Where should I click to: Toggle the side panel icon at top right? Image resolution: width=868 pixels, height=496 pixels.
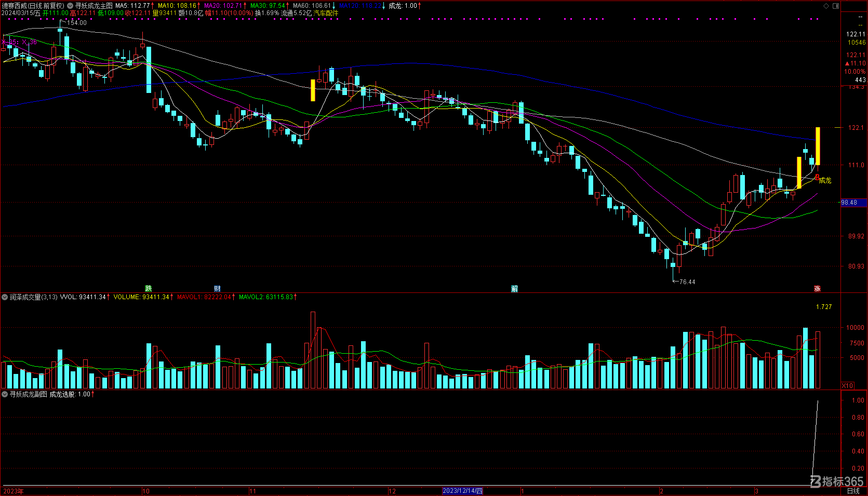836,6
